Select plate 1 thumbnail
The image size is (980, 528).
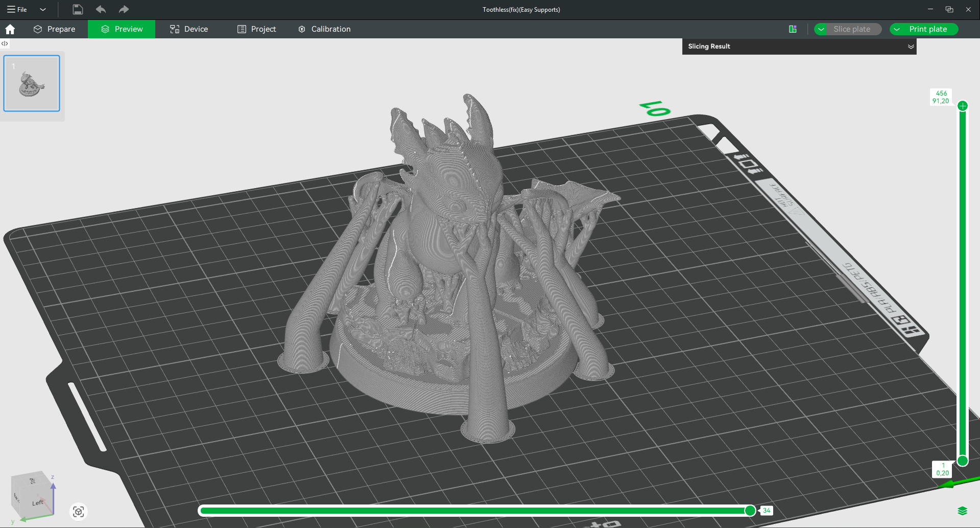click(x=32, y=83)
